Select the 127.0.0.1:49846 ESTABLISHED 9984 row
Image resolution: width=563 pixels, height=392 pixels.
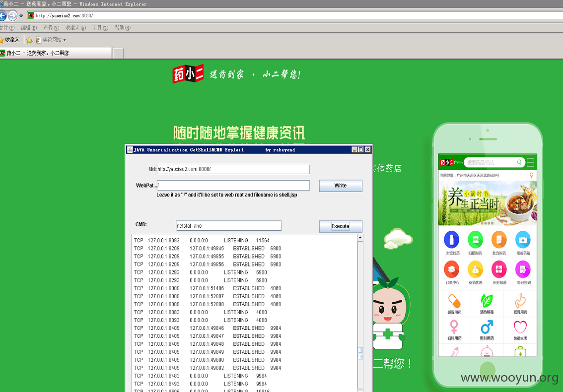tap(208, 328)
